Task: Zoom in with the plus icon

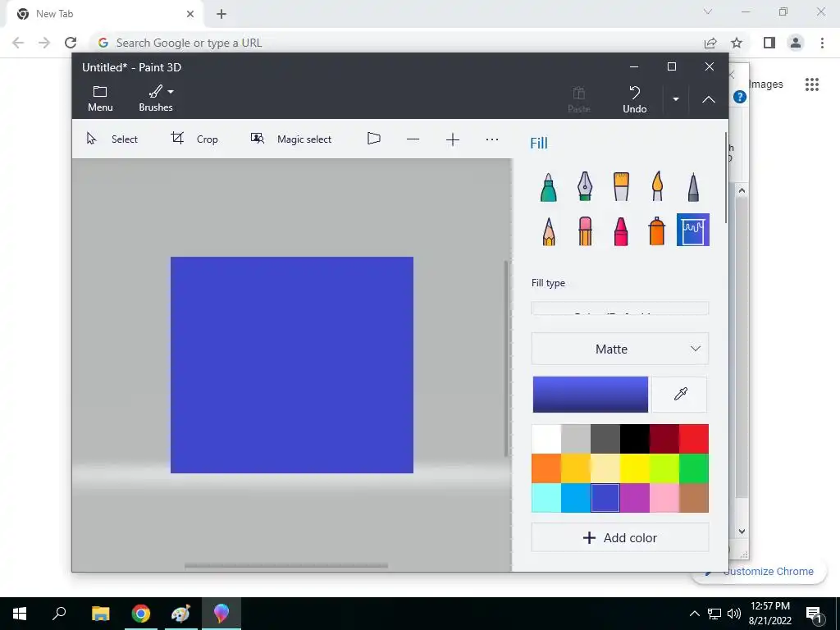Action: [x=452, y=139]
